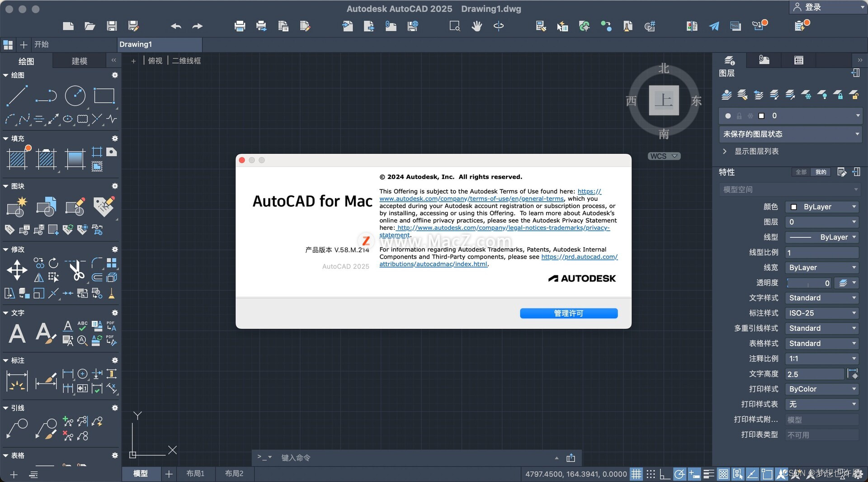
Task: Collapse the 修改 tool section
Action: [6, 249]
